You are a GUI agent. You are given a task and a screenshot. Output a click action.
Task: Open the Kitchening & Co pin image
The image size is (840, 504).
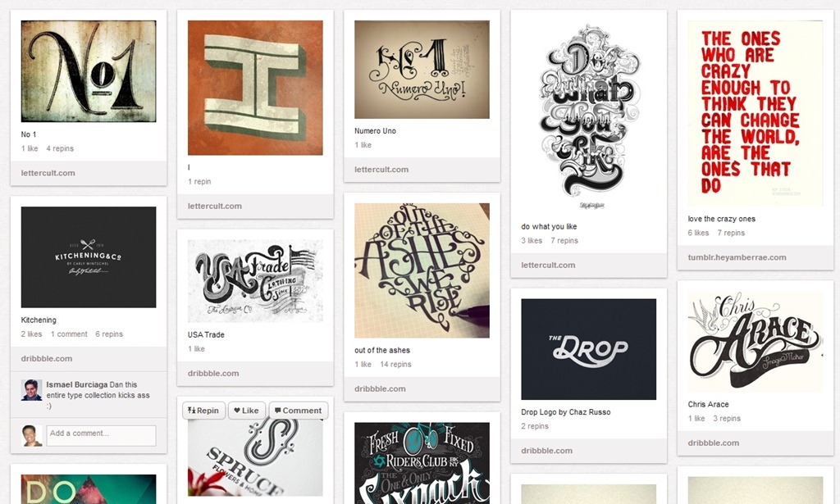click(x=89, y=257)
